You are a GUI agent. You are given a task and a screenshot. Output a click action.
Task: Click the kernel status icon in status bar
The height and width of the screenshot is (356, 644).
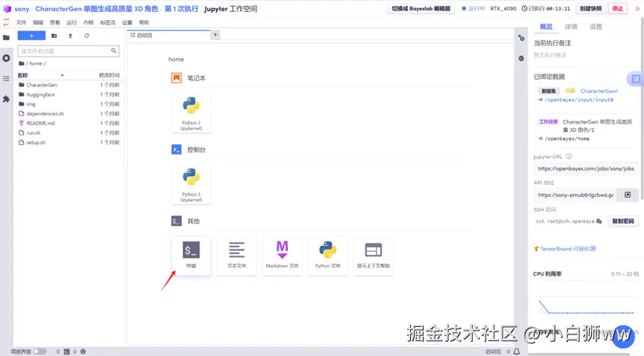[83, 352]
